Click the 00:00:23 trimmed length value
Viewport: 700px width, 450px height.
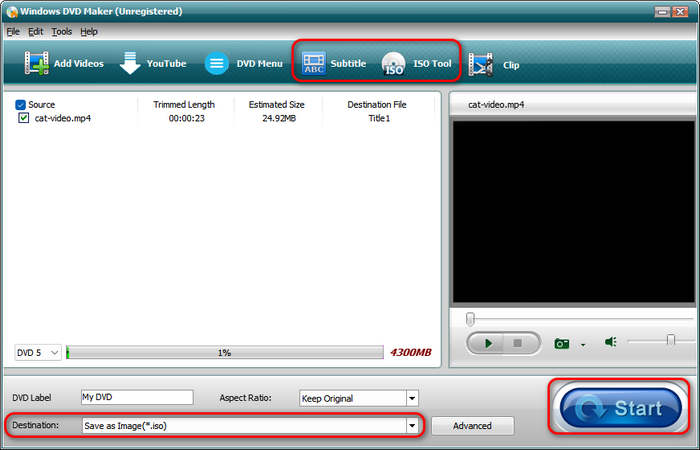pos(187,118)
